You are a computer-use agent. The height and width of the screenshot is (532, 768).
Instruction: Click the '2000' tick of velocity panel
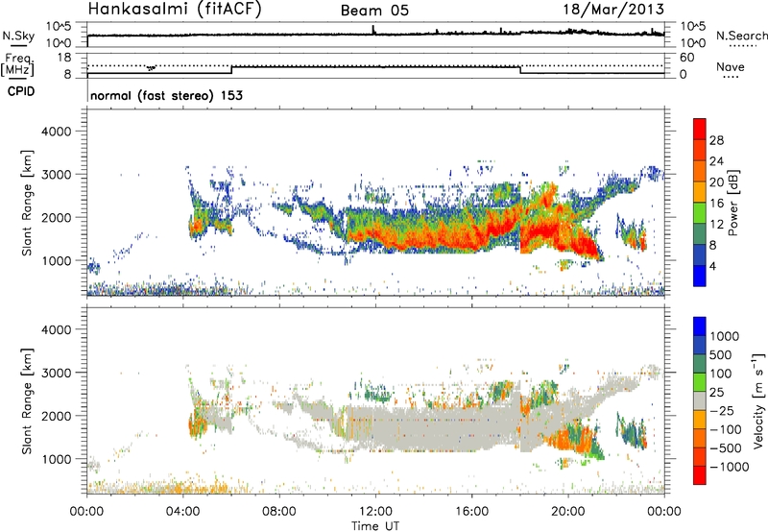click(57, 416)
